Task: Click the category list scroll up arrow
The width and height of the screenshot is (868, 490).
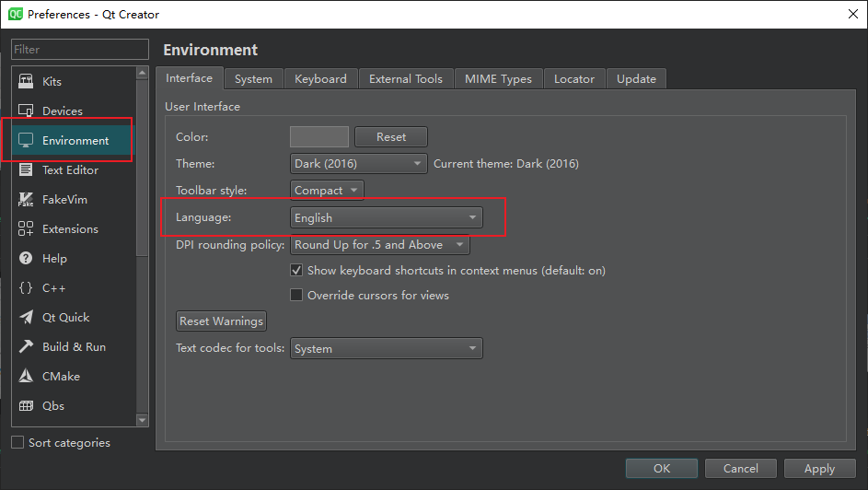Action: pos(143,73)
